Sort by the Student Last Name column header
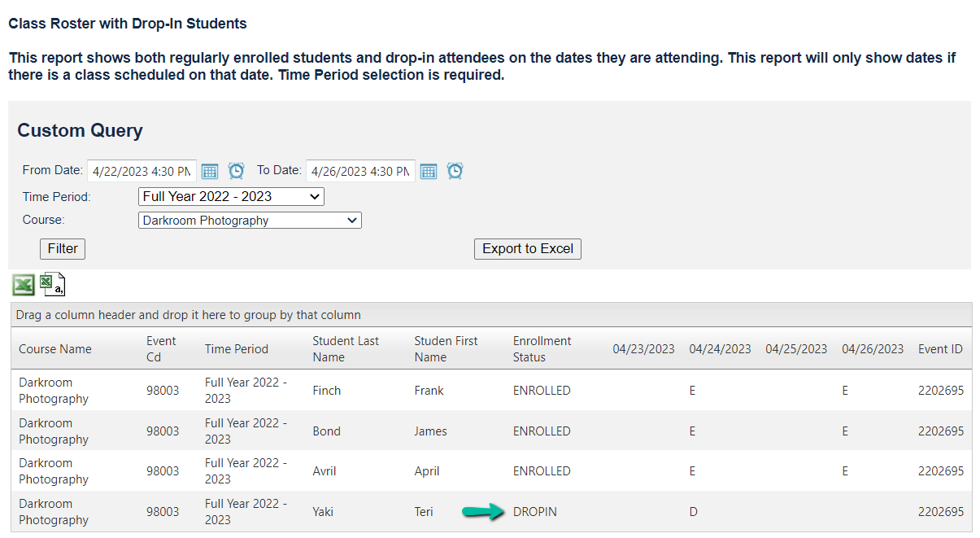The width and height of the screenshot is (980, 538). [x=346, y=348]
